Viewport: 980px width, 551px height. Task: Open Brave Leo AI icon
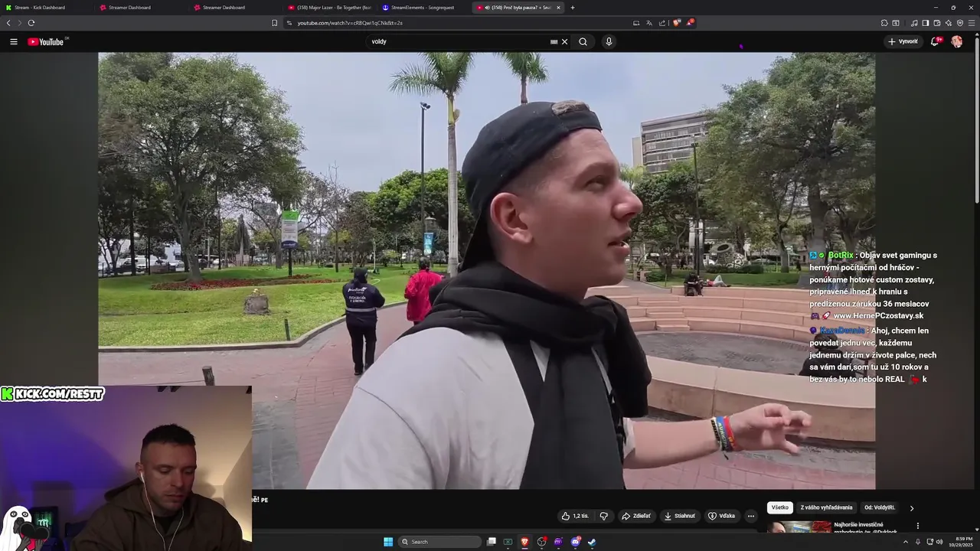coord(949,23)
